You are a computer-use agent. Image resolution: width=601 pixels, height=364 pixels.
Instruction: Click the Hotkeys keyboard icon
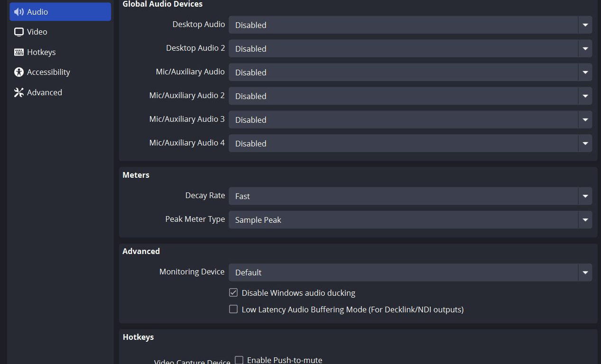(19, 52)
